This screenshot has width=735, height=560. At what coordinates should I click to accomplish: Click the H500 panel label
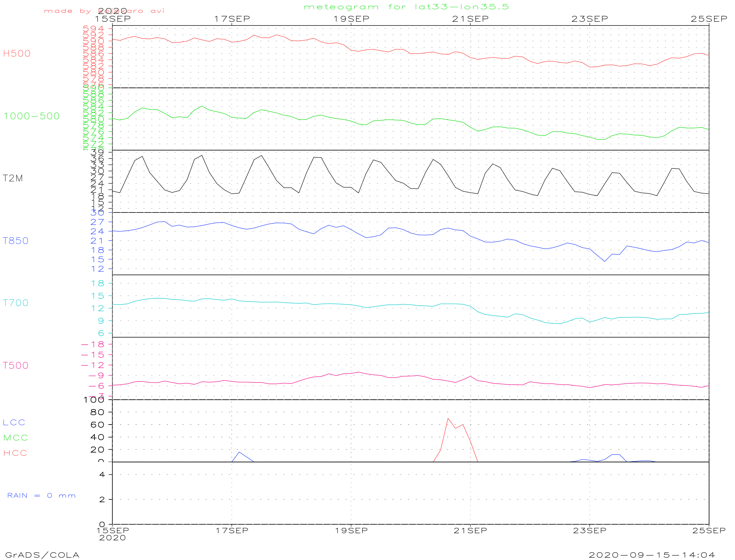click(x=16, y=54)
